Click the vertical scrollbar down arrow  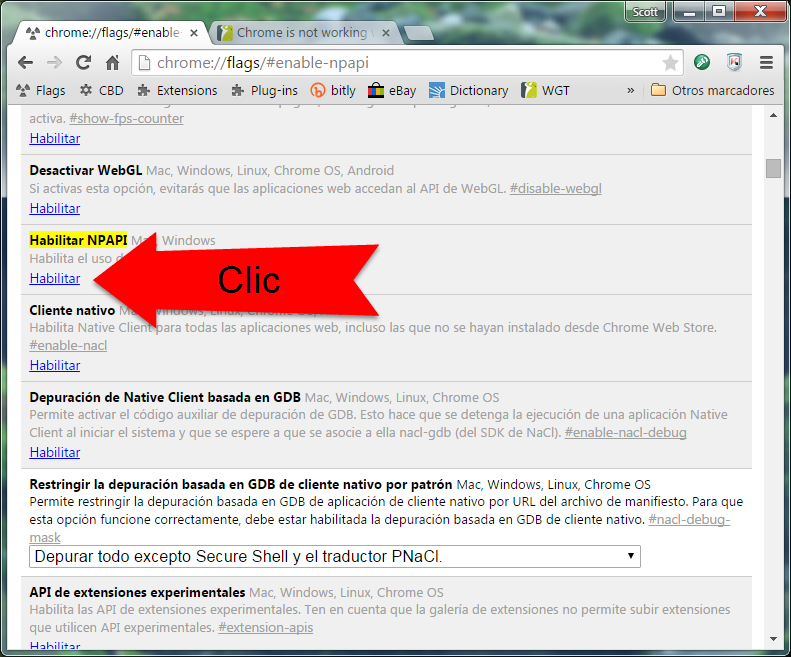tap(773, 639)
